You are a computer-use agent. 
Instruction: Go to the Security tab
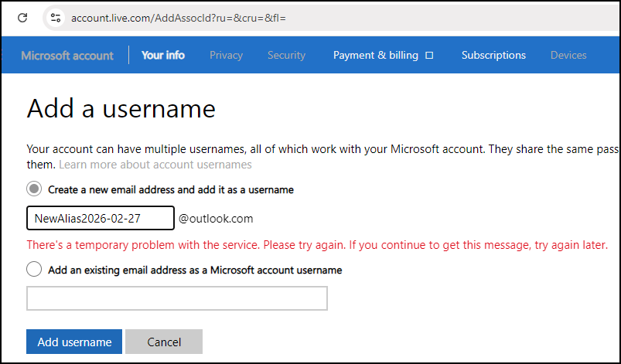(x=286, y=56)
